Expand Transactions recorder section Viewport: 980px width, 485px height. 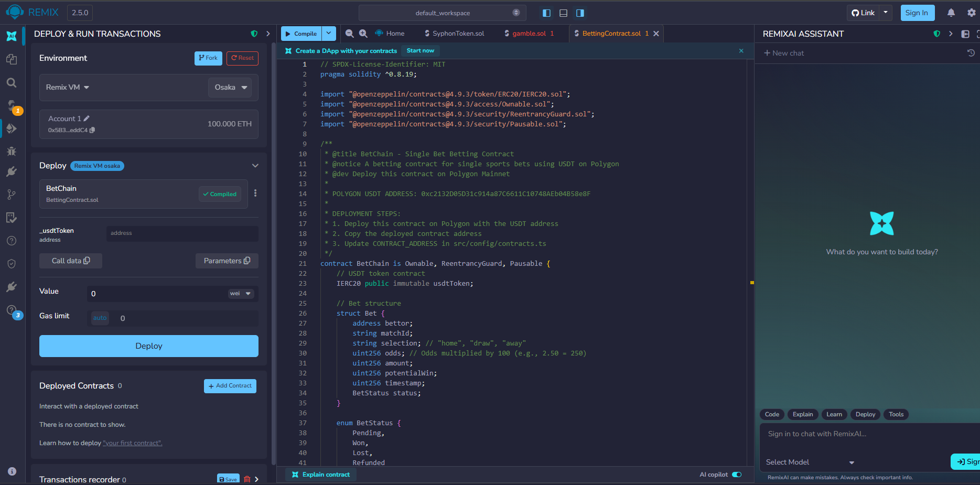click(x=256, y=479)
